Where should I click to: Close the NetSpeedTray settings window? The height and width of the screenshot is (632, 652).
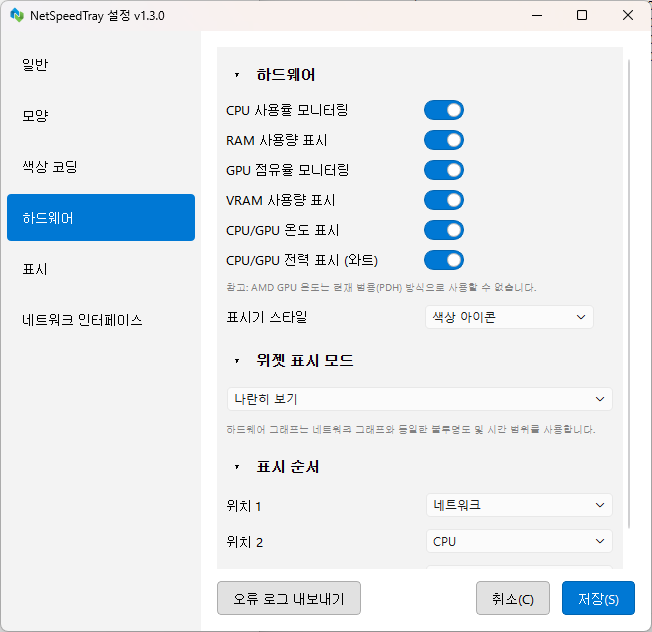[x=628, y=15]
